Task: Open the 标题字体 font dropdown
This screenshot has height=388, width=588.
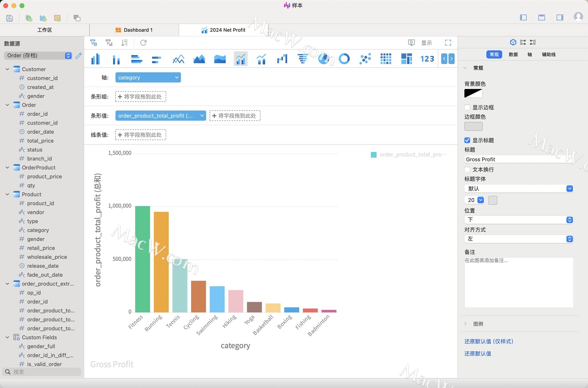Action: pyautogui.click(x=519, y=189)
